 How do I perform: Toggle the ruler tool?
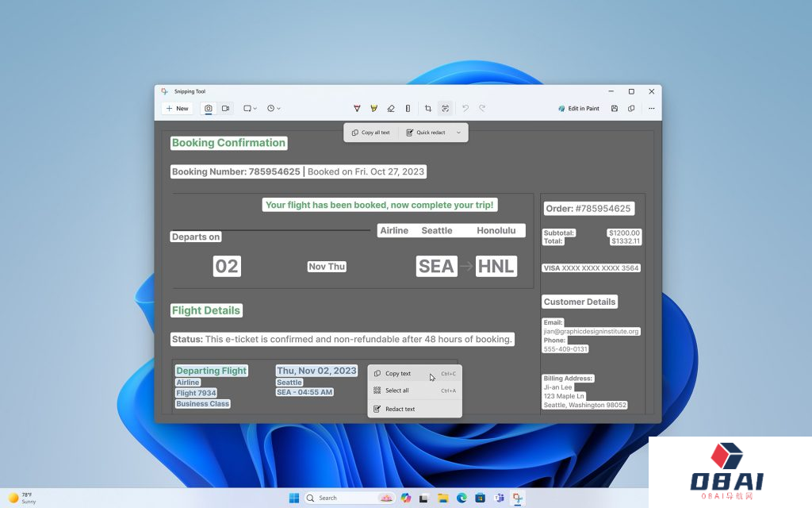(x=408, y=108)
